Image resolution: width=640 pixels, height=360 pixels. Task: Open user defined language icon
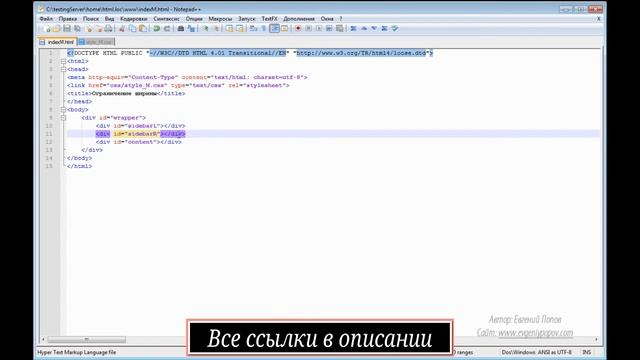tap(284, 29)
